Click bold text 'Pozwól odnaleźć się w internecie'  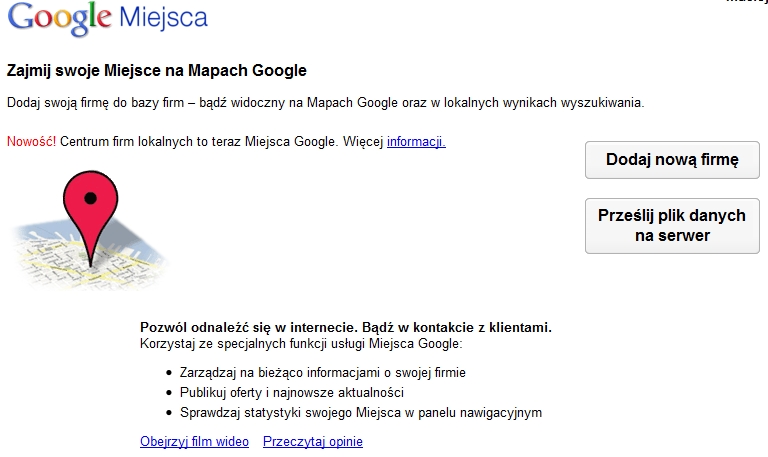pos(247,327)
